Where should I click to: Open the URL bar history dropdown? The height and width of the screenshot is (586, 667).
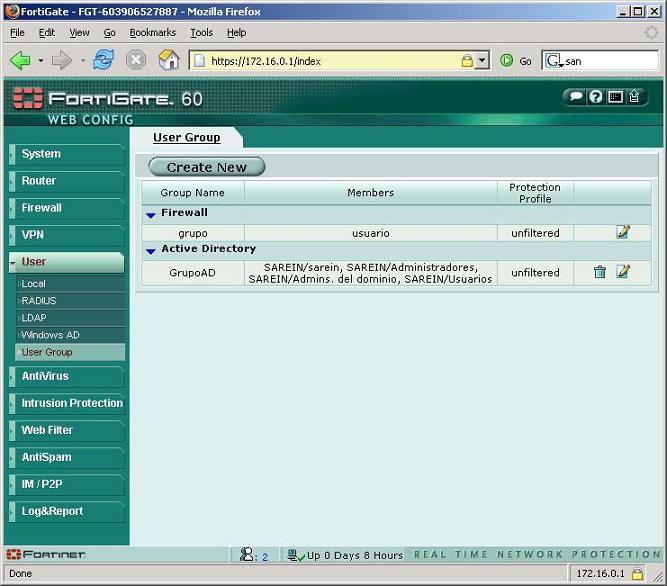coord(482,61)
